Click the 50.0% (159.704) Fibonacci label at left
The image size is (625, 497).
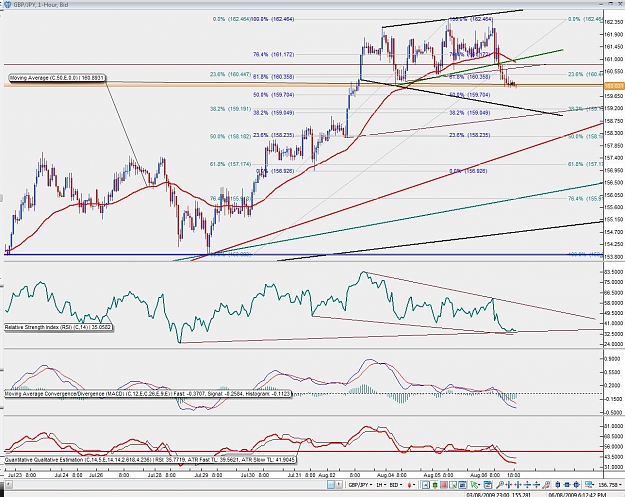tap(273, 95)
